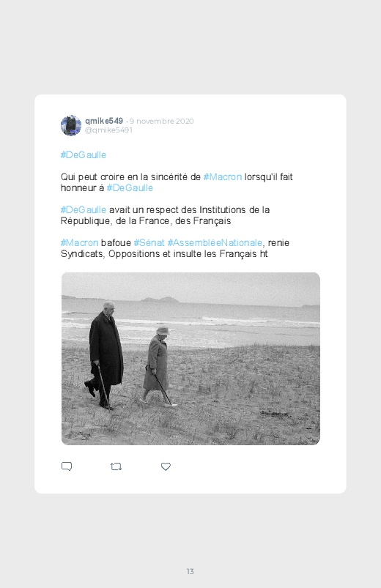The width and height of the screenshot is (381, 588).
Task: Open the black-and-white beach photo
Action: 190,359
